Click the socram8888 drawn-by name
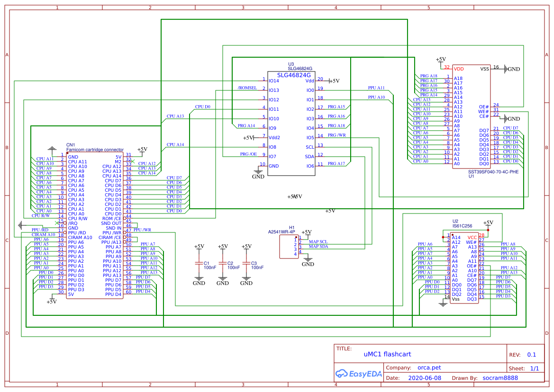 tap(500, 378)
